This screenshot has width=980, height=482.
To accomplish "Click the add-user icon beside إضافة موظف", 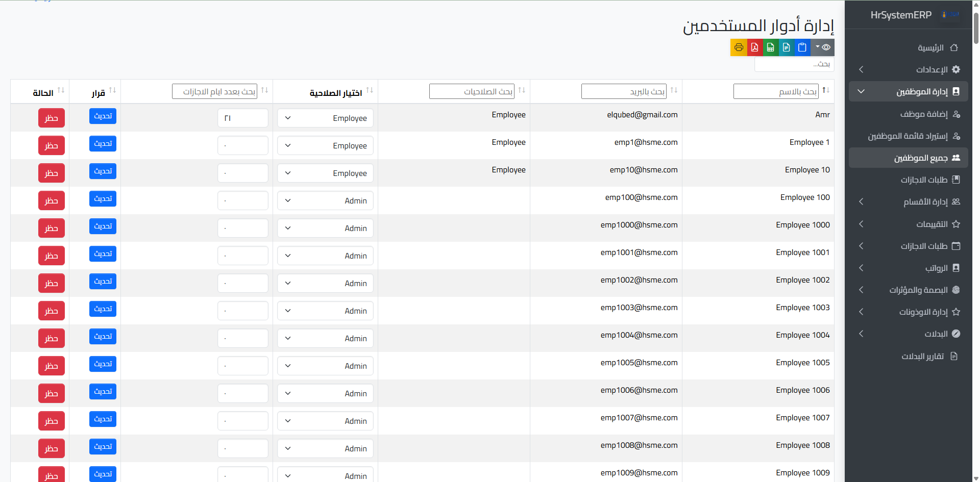I will [957, 114].
